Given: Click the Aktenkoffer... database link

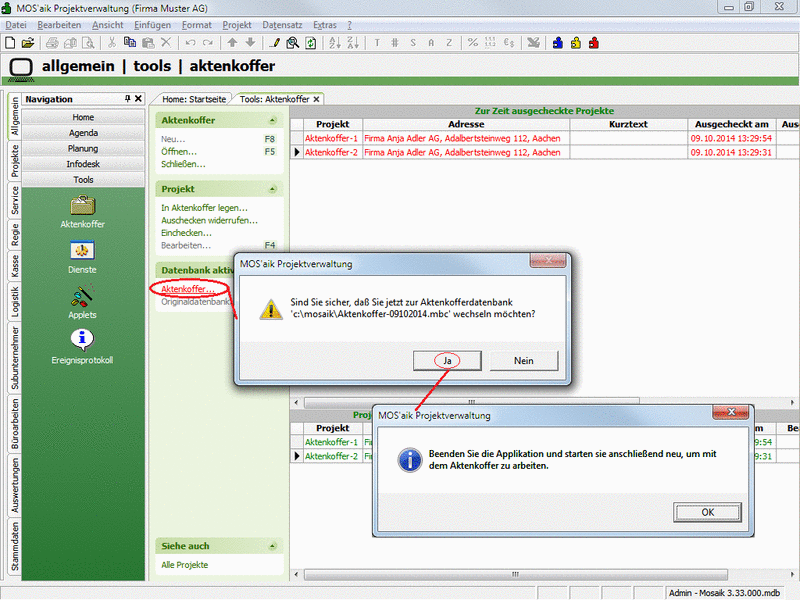Looking at the screenshot, I should (188, 289).
